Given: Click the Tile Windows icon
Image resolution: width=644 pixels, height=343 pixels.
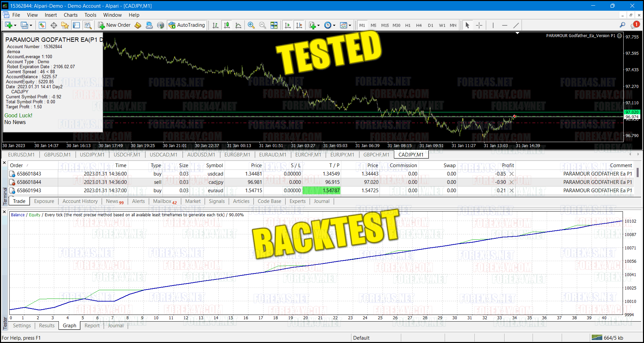Looking at the screenshot, I should pyautogui.click(x=274, y=25).
